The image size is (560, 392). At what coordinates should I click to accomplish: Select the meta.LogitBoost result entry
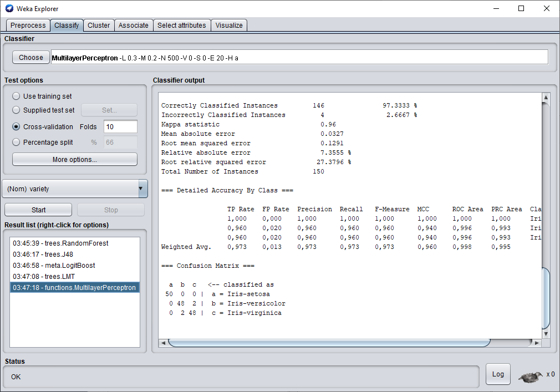point(54,266)
